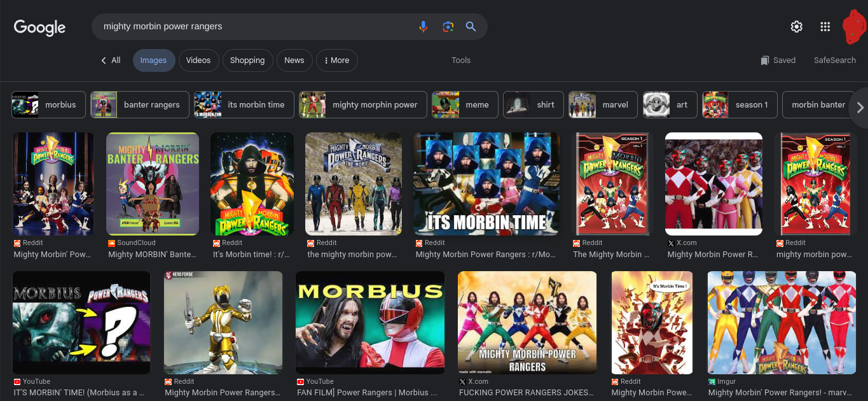868x401 pixels.
Task: Open The Mighty Morbin red poster thumbnail
Action: click(x=612, y=184)
